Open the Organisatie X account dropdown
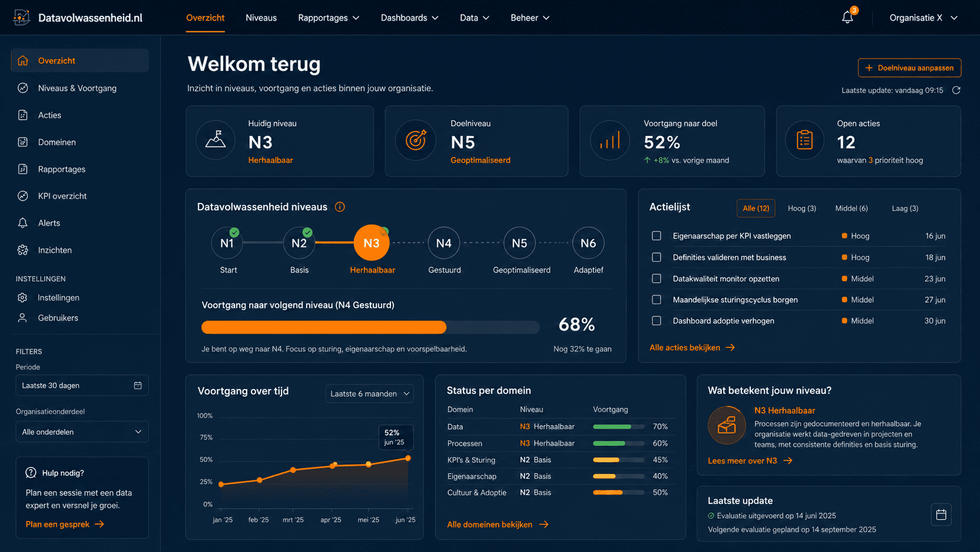This screenshot has width=980, height=552. point(923,18)
